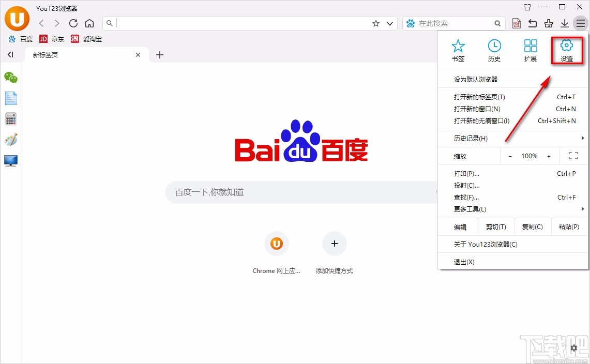The height and width of the screenshot is (364, 590).
Task: Select 打开新的无痕窗口(I) menu entry
Action: click(x=481, y=120)
